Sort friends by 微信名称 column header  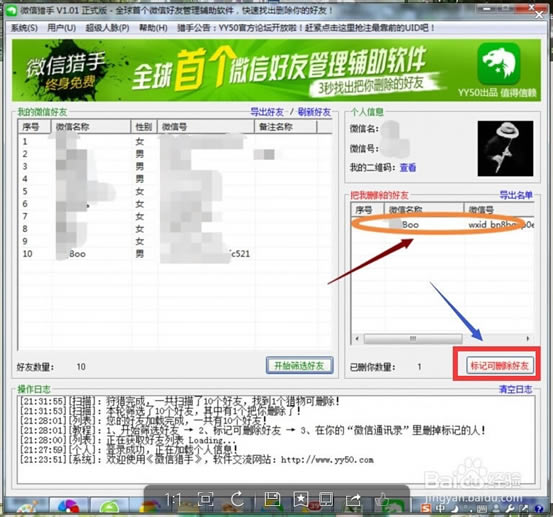pyautogui.click(x=91, y=127)
